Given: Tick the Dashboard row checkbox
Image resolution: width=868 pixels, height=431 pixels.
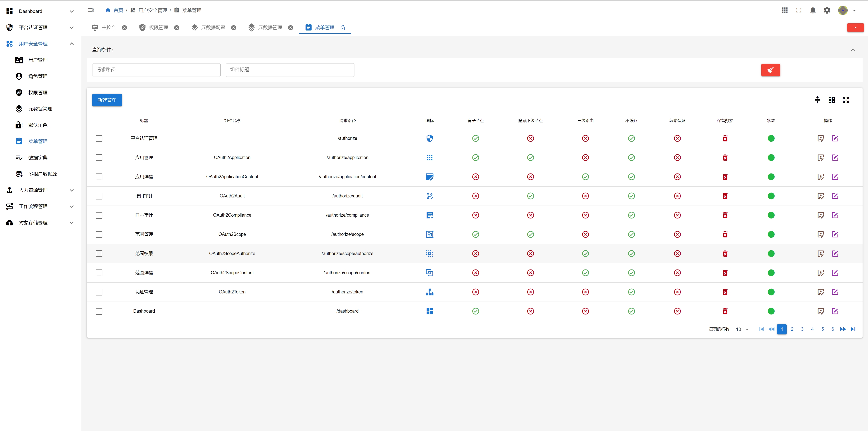Looking at the screenshot, I should 99,311.
